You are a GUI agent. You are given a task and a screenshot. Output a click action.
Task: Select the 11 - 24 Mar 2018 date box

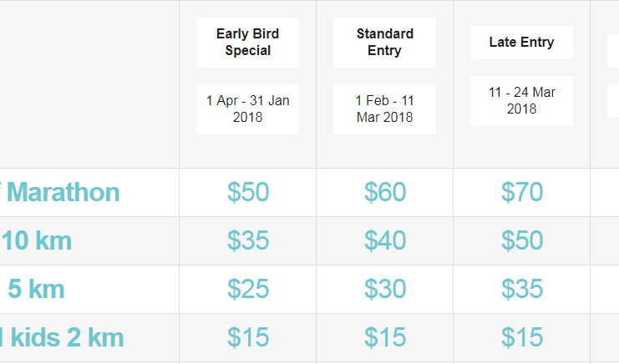[521, 100]
